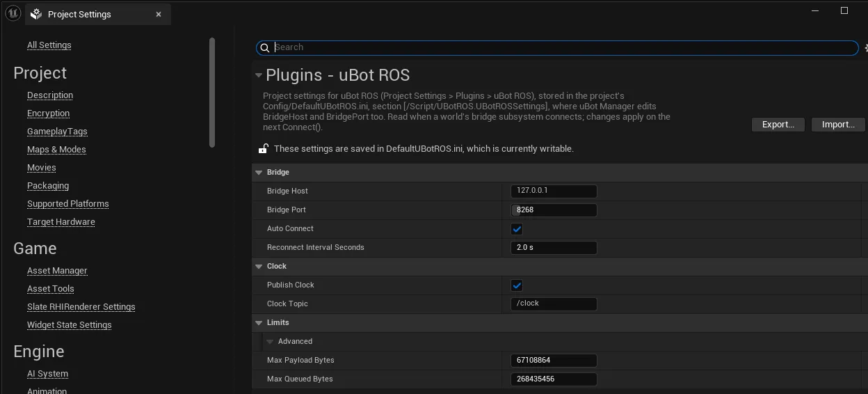Click the Bridge Port label

(287, 210)
